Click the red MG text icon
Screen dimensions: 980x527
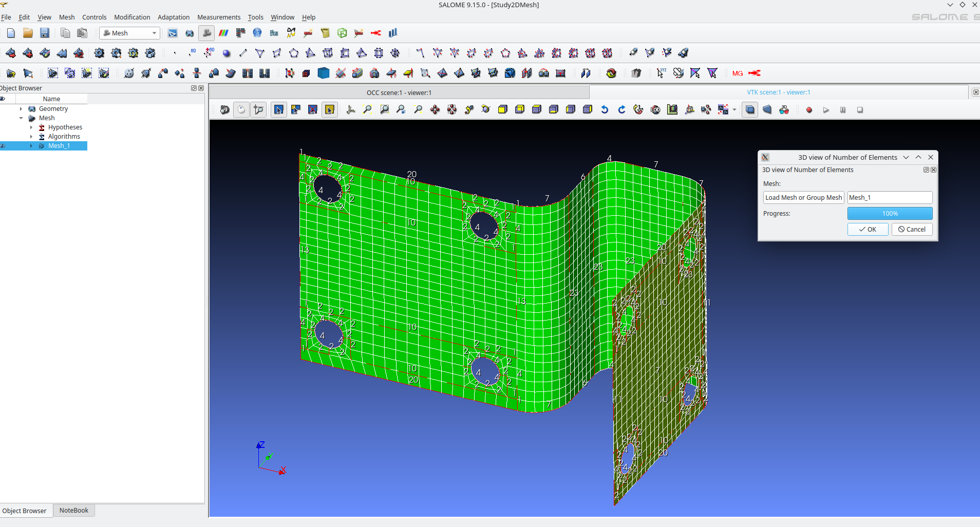tap(738, 73)
